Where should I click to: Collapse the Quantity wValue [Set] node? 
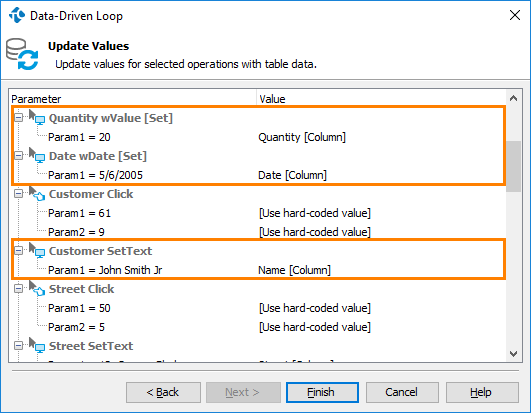tap(19, 117)
